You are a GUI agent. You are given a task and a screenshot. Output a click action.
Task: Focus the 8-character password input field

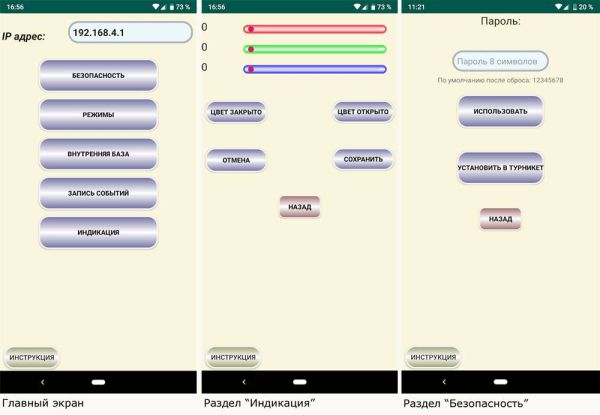pyautogui.click(x=500, y=62)
